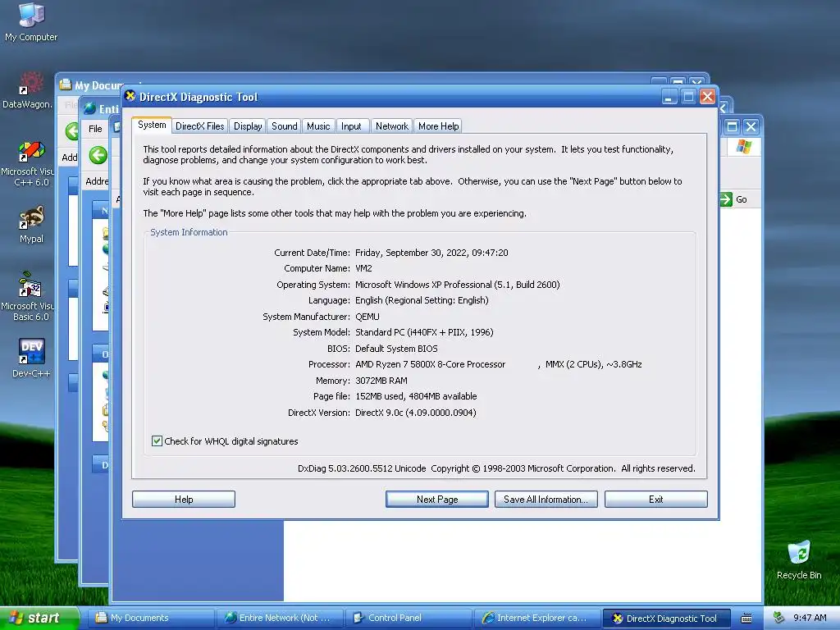Viewport: 840px width, 630px height.
Task: Click the AMD Ryzen 7 5800X processor text
Action: click(x=430, y=364)
